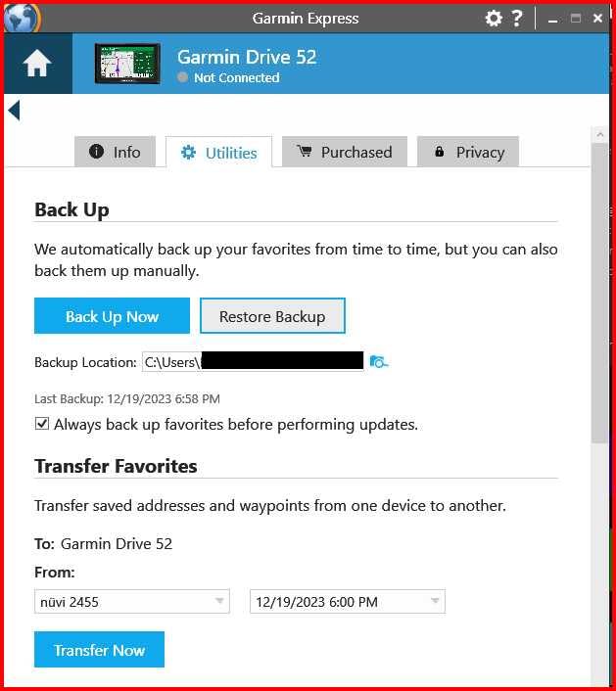Image resolution: width=616 pixels, height=691 pixels.
Task: Open Garmin Express settings gear
Action: click(x=494, y=18)
